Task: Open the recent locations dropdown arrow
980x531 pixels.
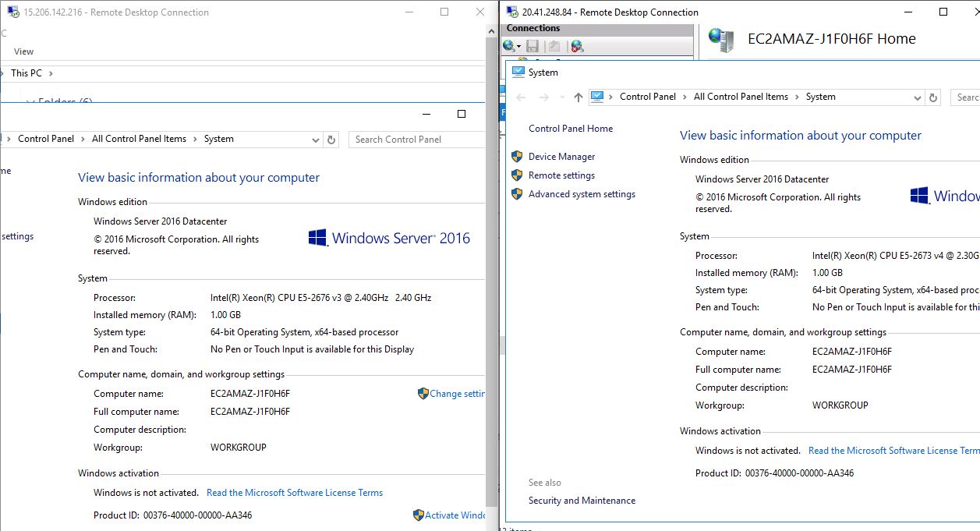Action: (561, 97)
